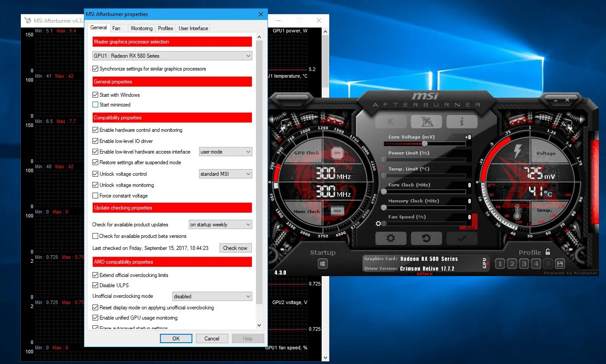Toggle Restore settings after suspended mode
Viewport: 606px width, 364px height.
[95, 162]
